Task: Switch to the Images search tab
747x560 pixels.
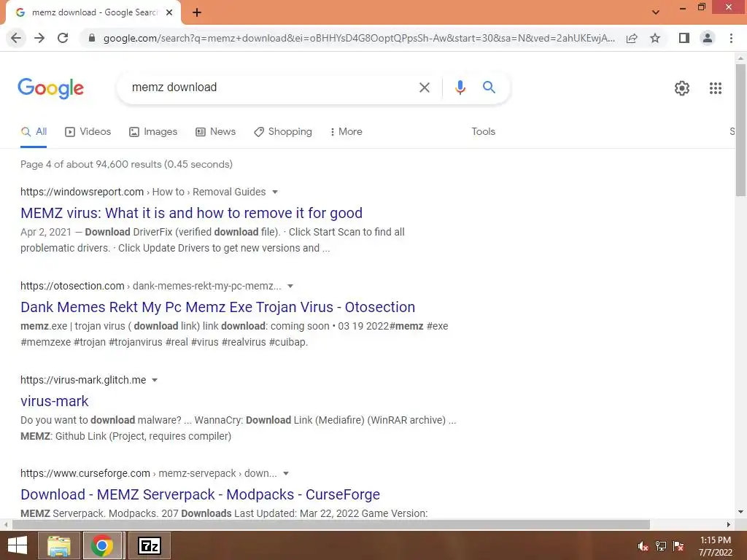Action: 153,132
